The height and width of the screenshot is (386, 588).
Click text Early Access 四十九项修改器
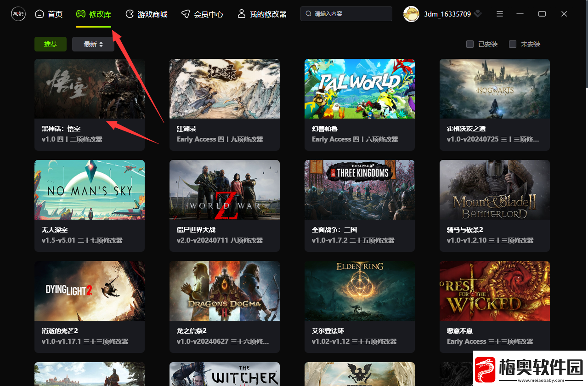pos(220,139)
